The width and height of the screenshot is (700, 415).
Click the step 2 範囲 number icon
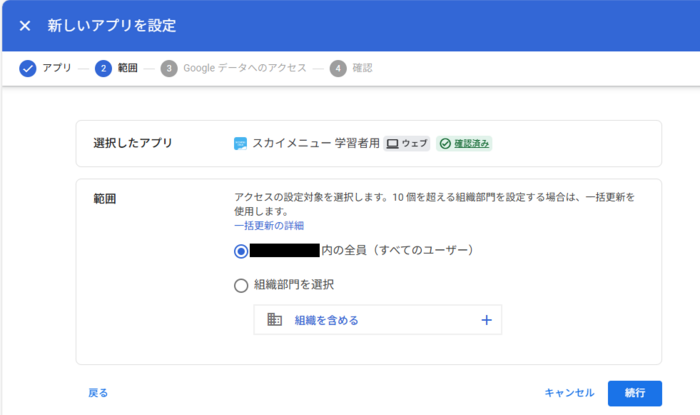coord(103,68)
